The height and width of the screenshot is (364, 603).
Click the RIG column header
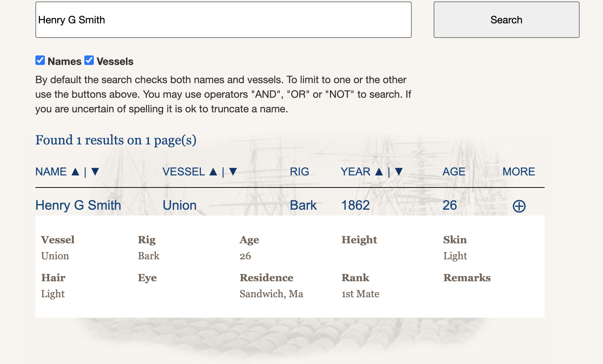299,171
